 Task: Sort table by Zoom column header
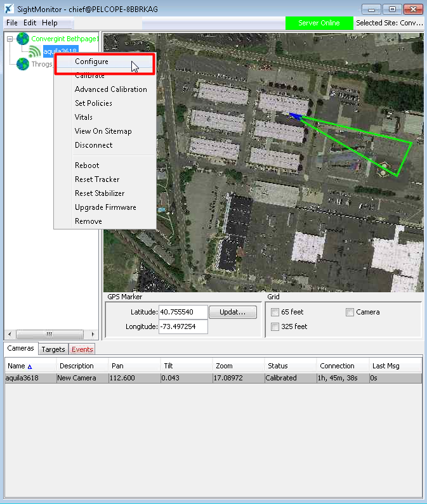[239, 366]
